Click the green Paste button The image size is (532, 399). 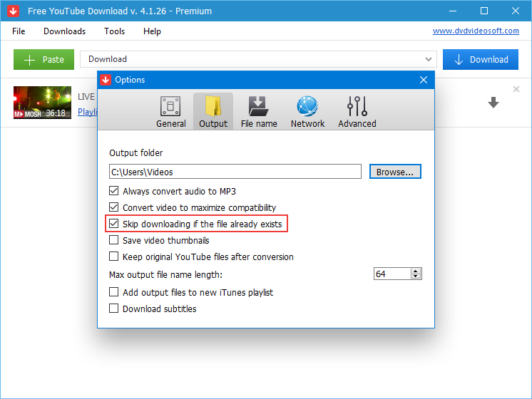(44, 60)
